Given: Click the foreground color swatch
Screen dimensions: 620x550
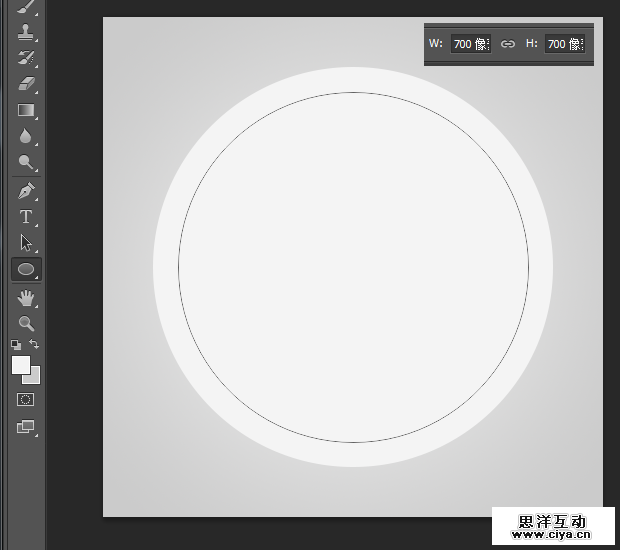Looking at the screenshot, I should click(x=19, y=364).
